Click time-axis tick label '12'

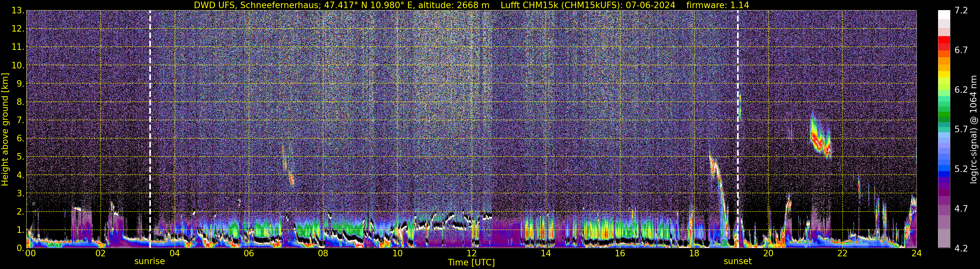(471, 253)
